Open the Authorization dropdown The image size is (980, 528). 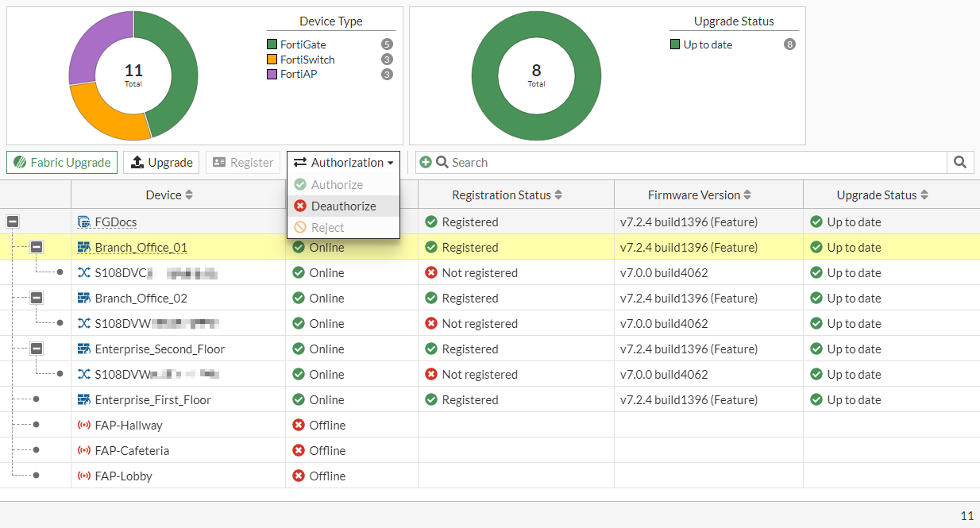(x=343, y=162)
